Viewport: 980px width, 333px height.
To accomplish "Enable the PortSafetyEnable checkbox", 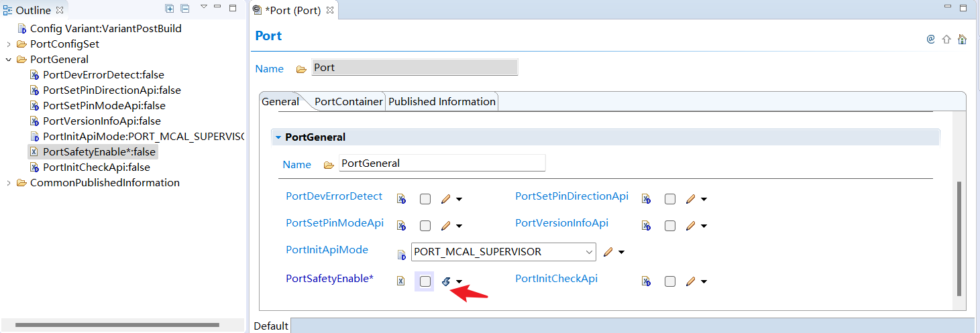I will coord(425,281).
